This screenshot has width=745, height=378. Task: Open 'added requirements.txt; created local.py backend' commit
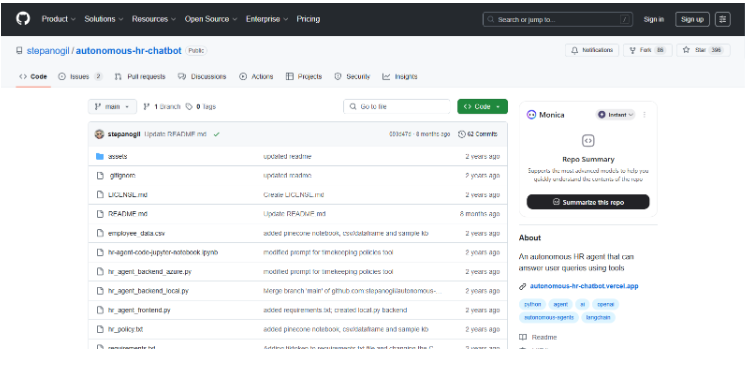335,310
